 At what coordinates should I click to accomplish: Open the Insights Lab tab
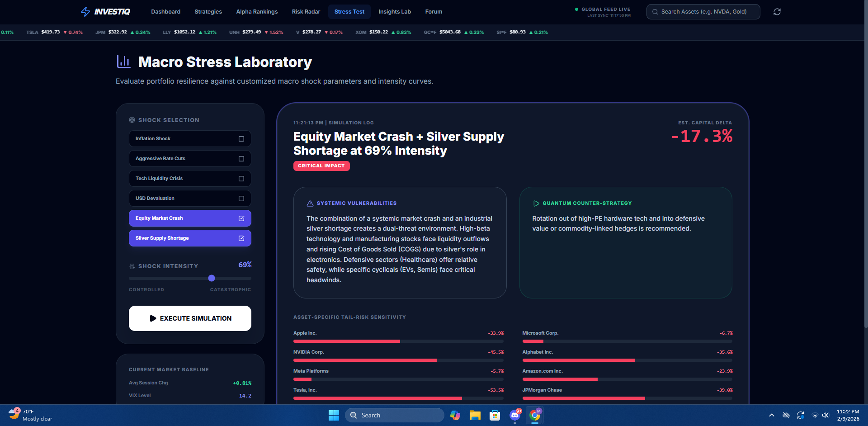(395, 12)
